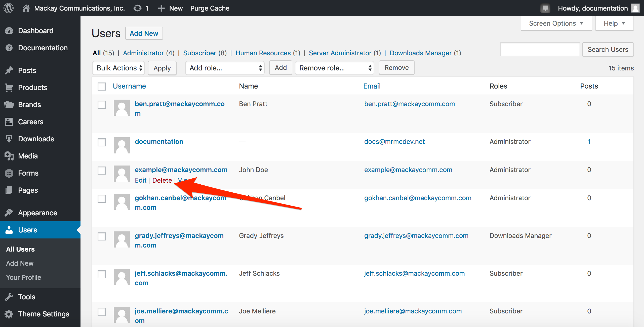
Task: Tick the select-all checkbox in table header
Action: [x=102, y=86]
